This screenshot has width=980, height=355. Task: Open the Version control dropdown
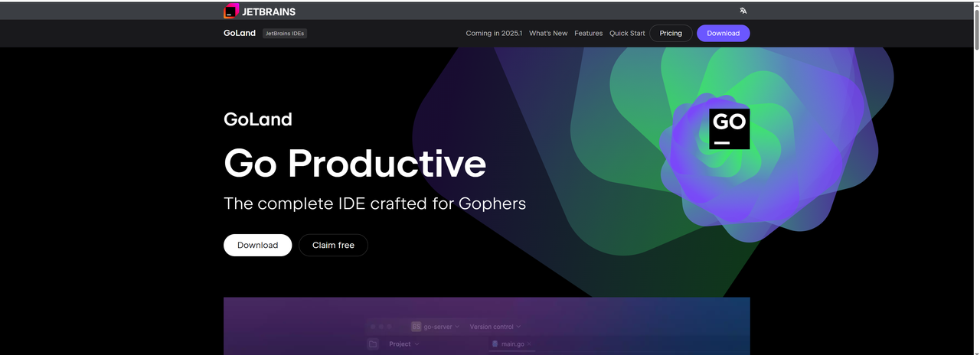point(495,327)
